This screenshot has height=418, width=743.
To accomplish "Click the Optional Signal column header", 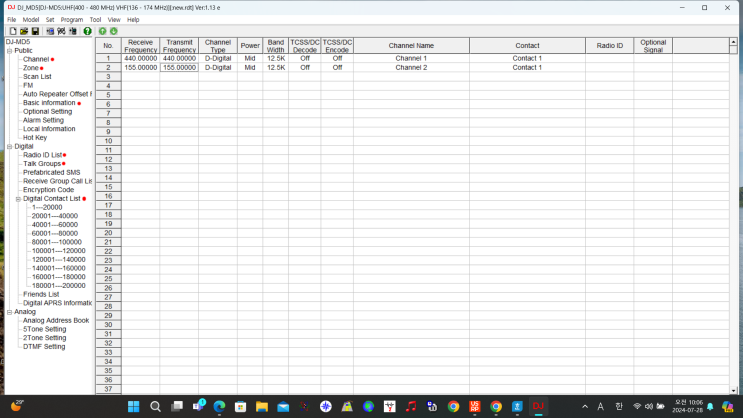I will click(653, 46).
